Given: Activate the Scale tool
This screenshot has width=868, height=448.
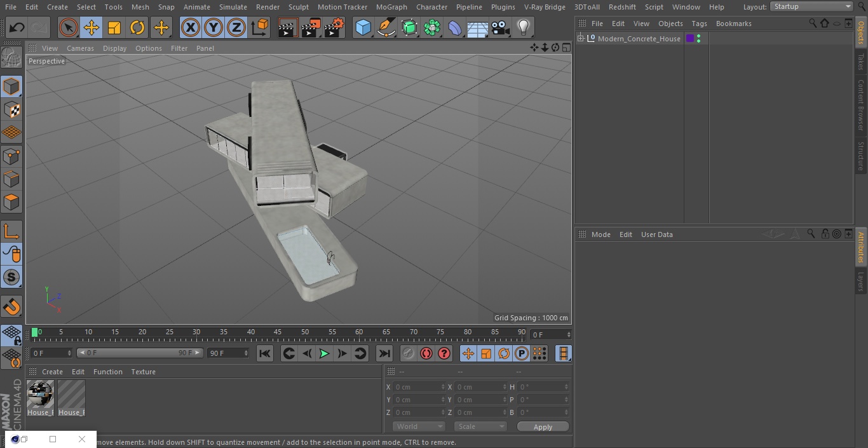Looking at the screenshot, I should click(114, 28).
